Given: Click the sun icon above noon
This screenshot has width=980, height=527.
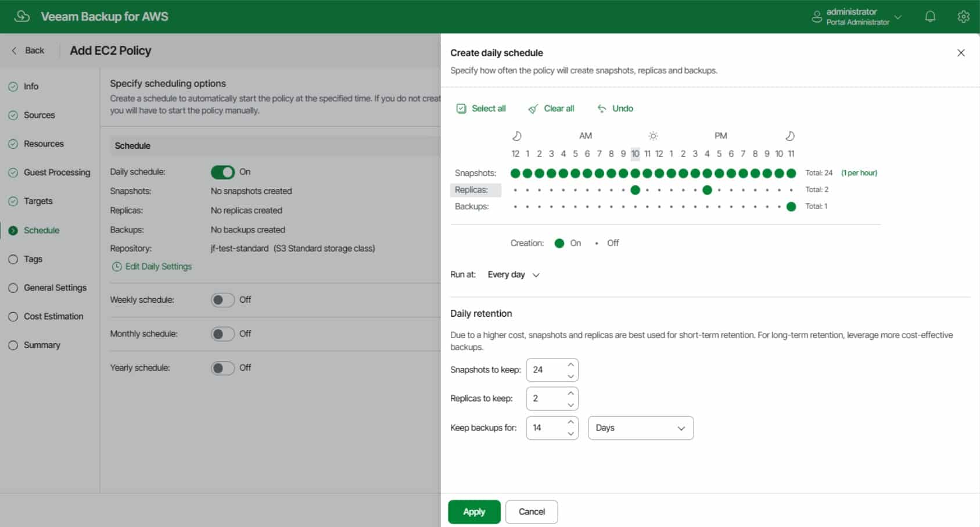Looking at the screenshot, I should coord(653,136).
